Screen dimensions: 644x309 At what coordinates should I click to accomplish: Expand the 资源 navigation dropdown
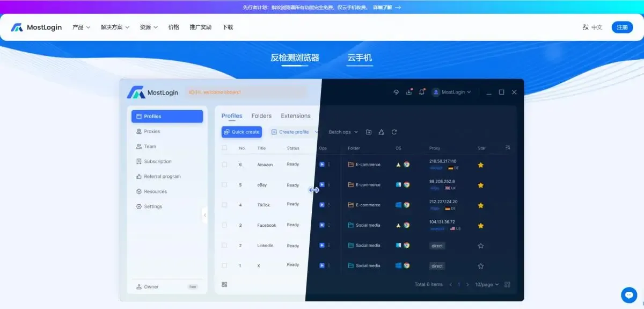tap(149, 27)
